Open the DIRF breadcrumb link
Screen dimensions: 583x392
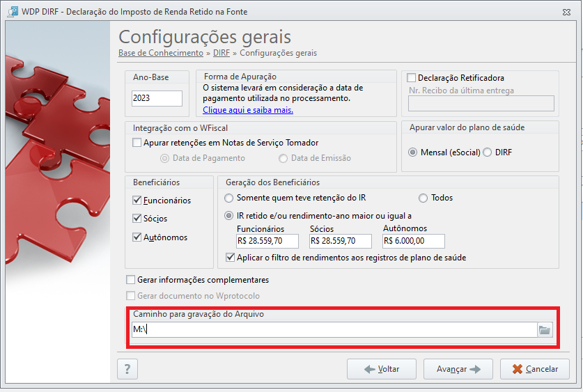coord(221,53)
